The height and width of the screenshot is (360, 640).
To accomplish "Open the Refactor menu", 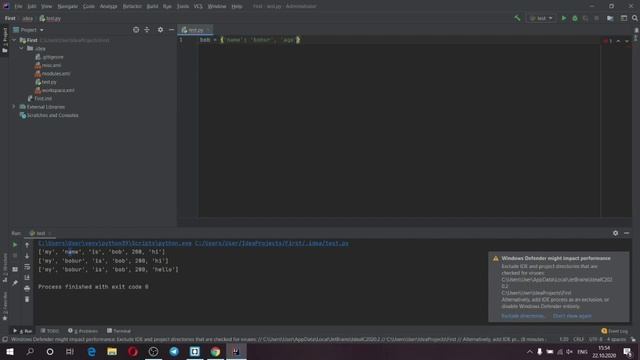I will coord(132,6).
